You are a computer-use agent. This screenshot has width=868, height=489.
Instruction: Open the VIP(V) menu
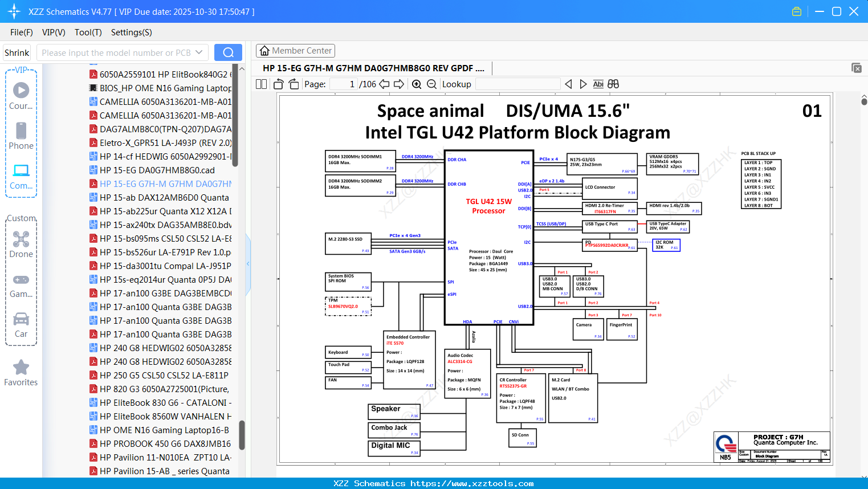point(54,32)
